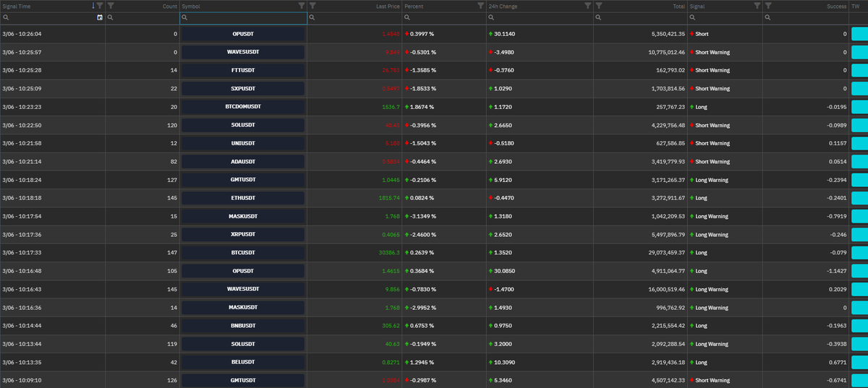Toggle the Signal Time sort direction arrow
Viewport: 868px width, 388px height.
point(93,6)
